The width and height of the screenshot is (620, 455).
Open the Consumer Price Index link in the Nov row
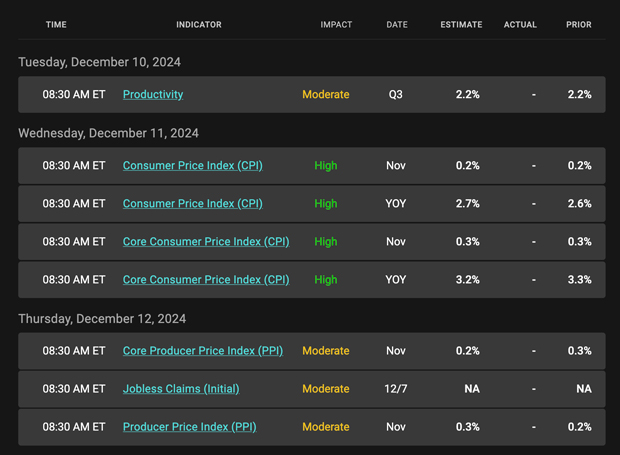[192, 166]
